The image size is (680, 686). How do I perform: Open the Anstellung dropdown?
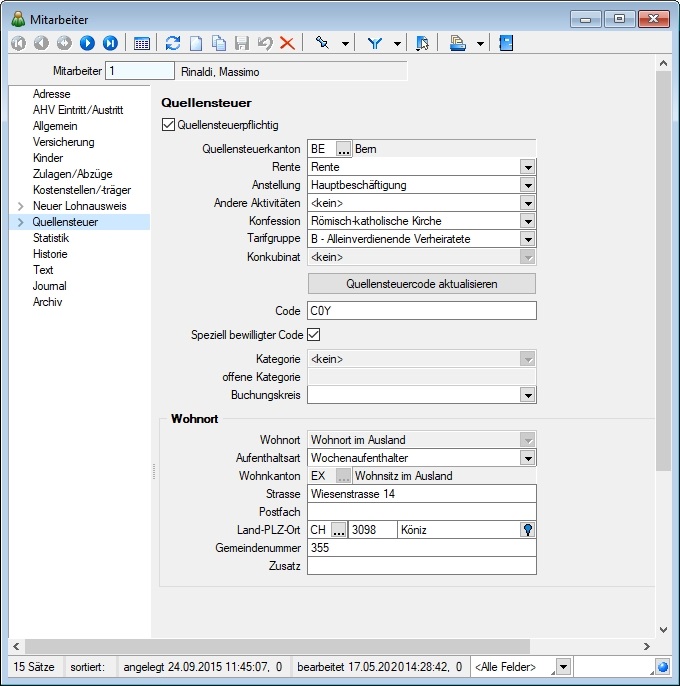pos(528,185)
